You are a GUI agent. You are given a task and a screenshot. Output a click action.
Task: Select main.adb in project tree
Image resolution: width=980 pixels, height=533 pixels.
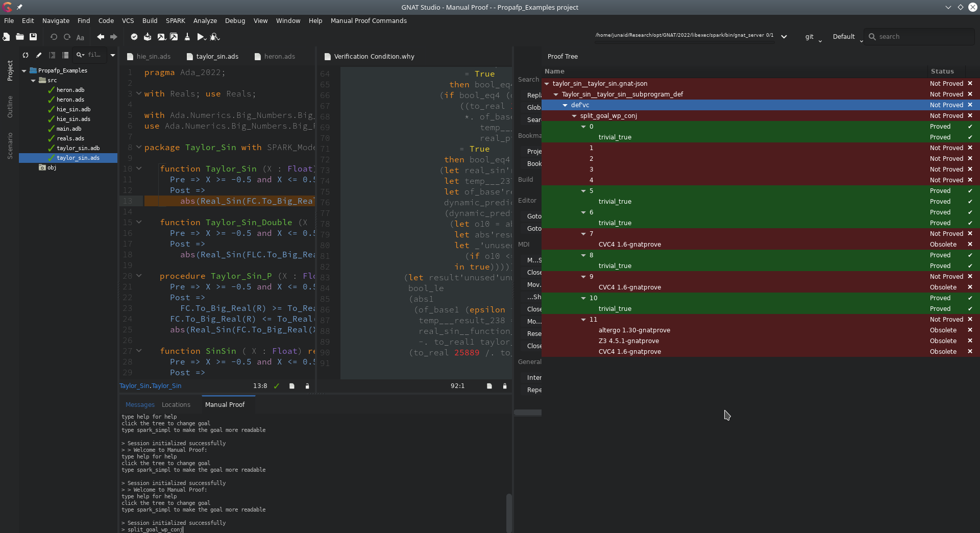[69, 129]
